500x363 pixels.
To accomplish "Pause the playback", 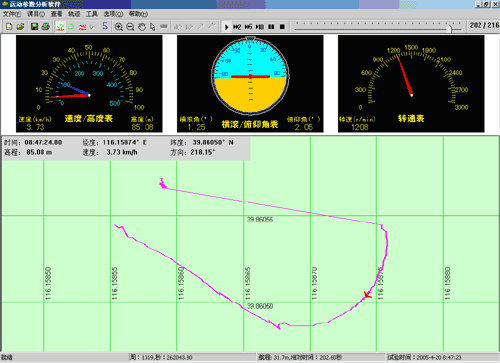I will click(271, 27).
